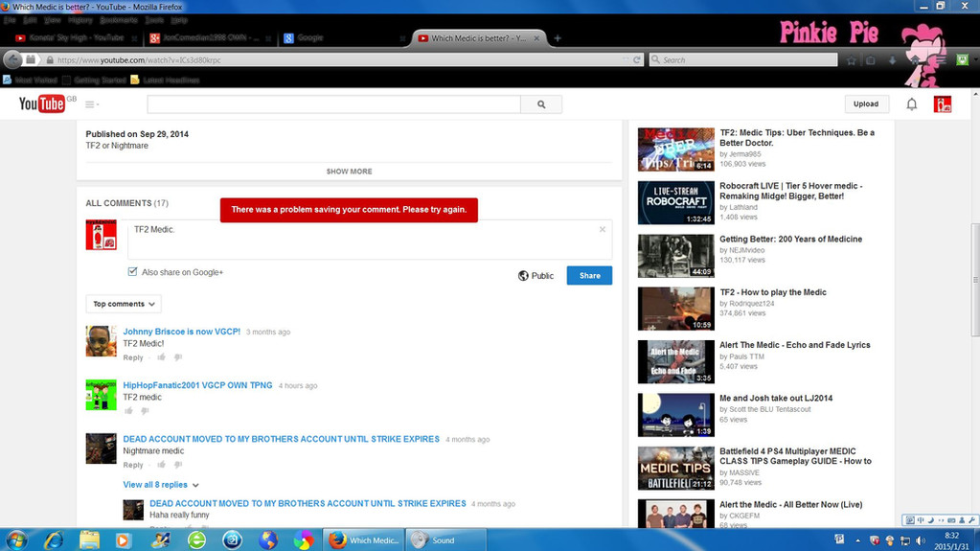
Task: Open Firefox home page icon
Action: pyautogui.click(x=914, y=60)
